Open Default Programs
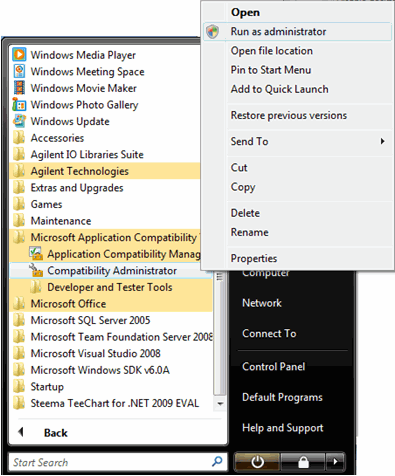Screen dimensions: 395x476 [x=282, y=397]
